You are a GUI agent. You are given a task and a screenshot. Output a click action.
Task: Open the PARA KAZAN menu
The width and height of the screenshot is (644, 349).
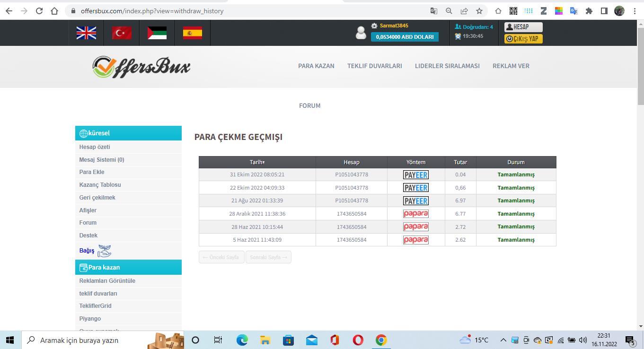click(316, 66)
